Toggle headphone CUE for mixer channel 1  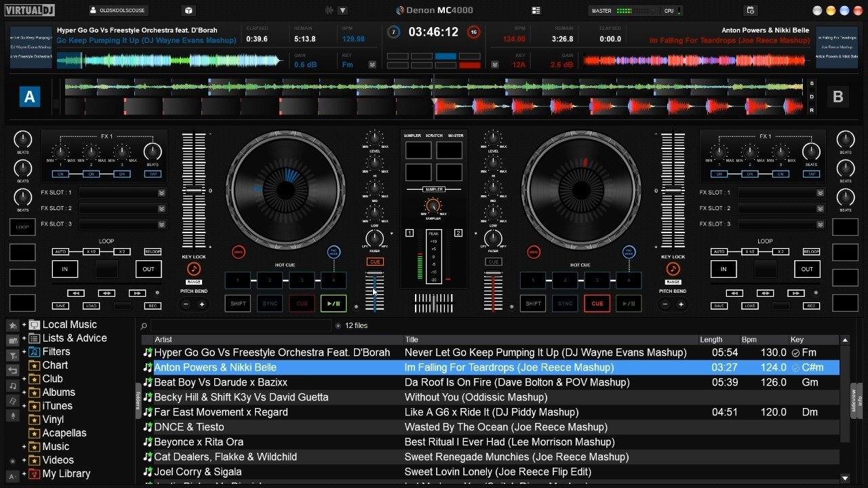375,262
